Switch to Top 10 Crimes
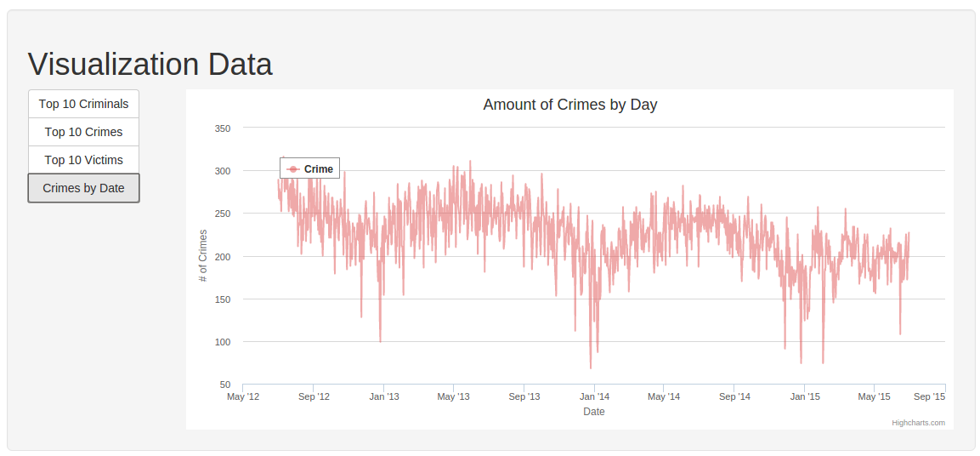 (x=84, y=132)
